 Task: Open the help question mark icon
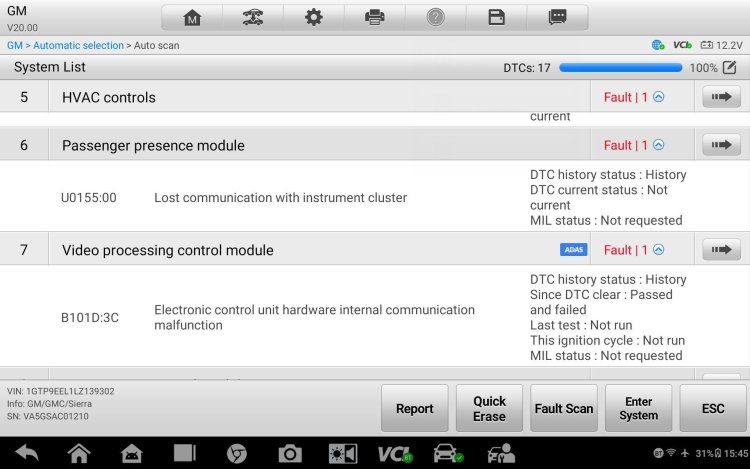coord(435,18)
